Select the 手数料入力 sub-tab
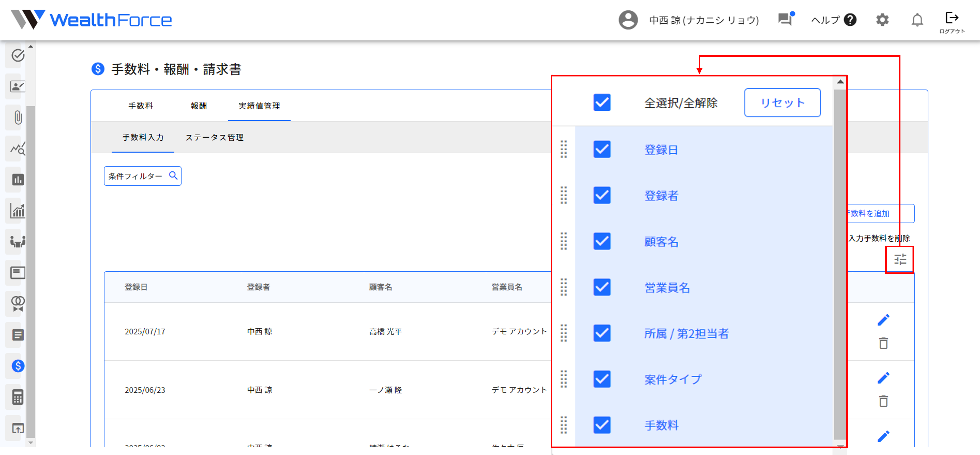 click(143, 138)
